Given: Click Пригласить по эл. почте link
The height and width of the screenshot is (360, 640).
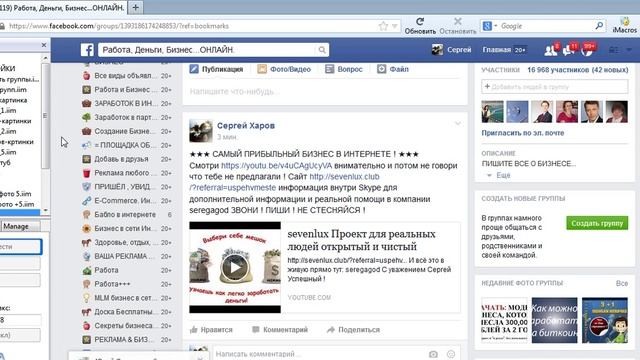Looking at the screenshot, I should [522, 133].
